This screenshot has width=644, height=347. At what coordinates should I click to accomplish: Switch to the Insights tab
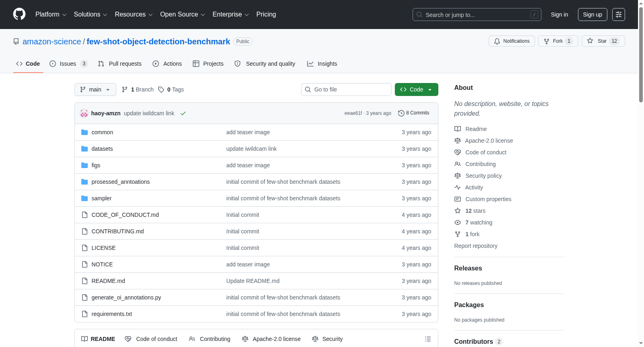(322, 64)
